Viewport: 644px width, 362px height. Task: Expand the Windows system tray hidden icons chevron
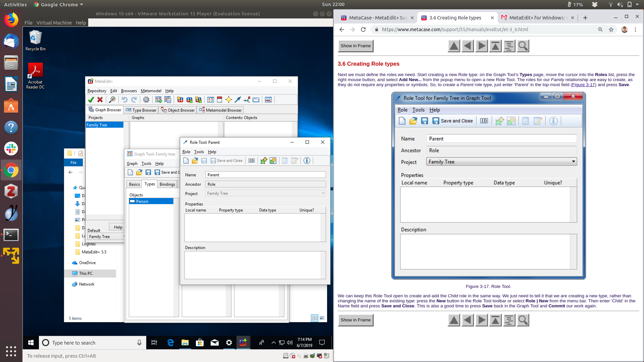[273, 343]
